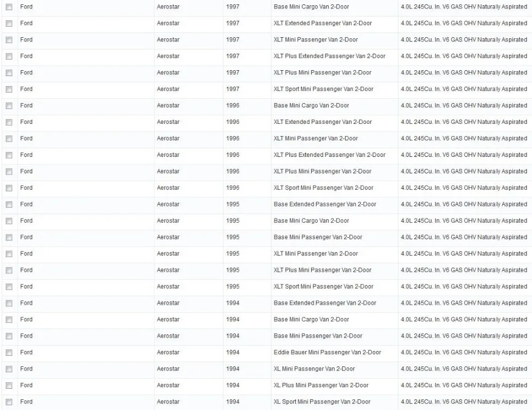Check the 1997 XLT Extended Passenger Van row box
Screen dimensions: 532x410
click(x=9, y=23)
